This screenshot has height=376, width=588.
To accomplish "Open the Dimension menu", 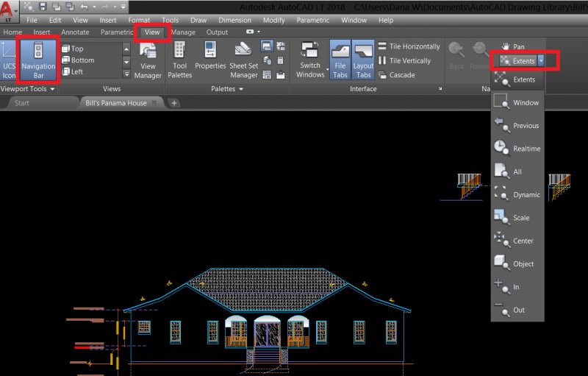I will [x=234, y=21].
